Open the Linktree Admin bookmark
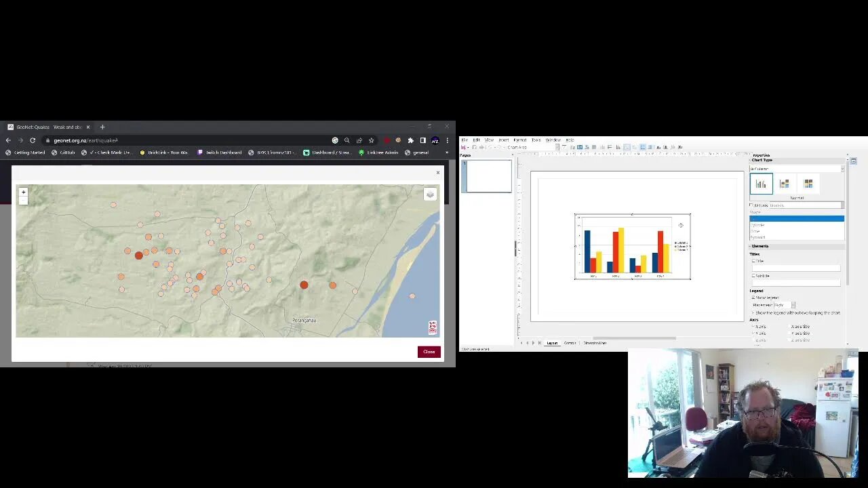Image resolution: width=868 pixels, height=488 pixels. (x=378, y=152)
